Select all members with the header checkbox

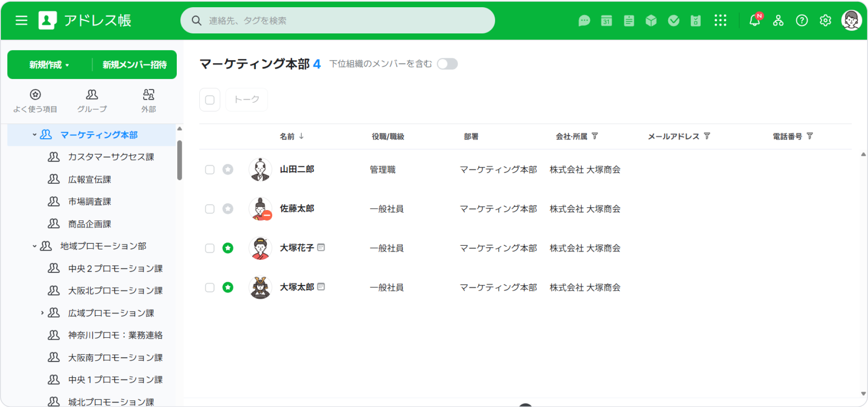click(x=209, y=99)
